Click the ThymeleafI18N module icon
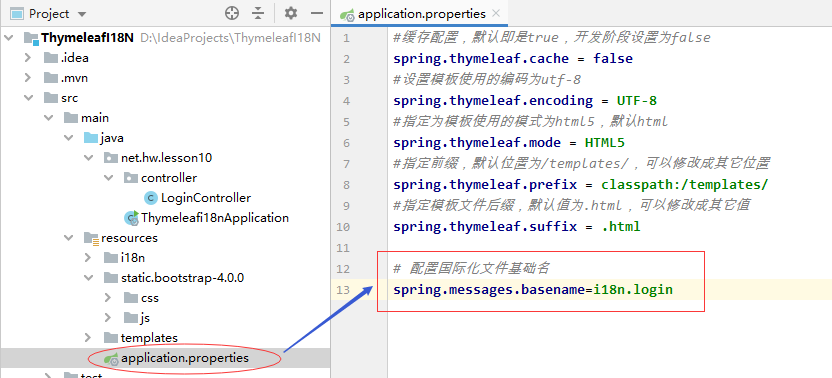 coord(31,38)
